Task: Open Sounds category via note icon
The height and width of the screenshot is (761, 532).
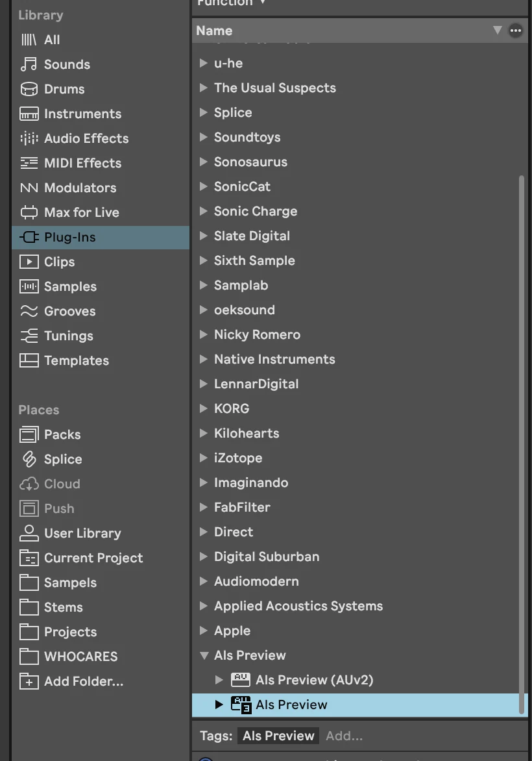Action: click(x=29, y=64)
